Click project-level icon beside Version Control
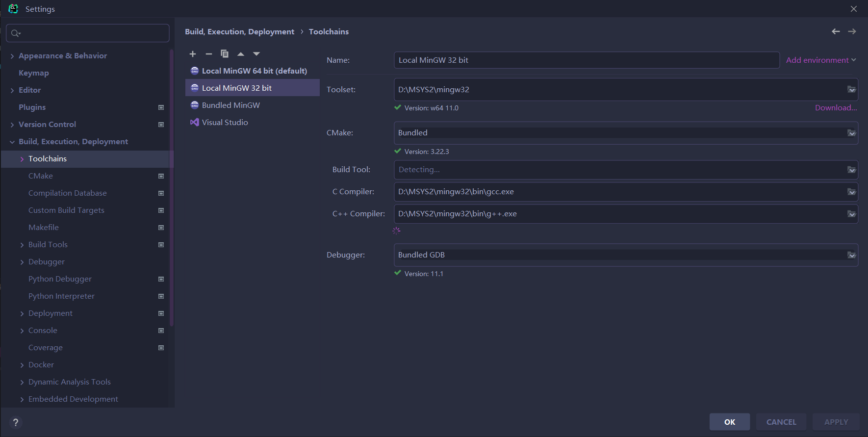The width and height of the screenshot is (868, 437). click(161, 125)
